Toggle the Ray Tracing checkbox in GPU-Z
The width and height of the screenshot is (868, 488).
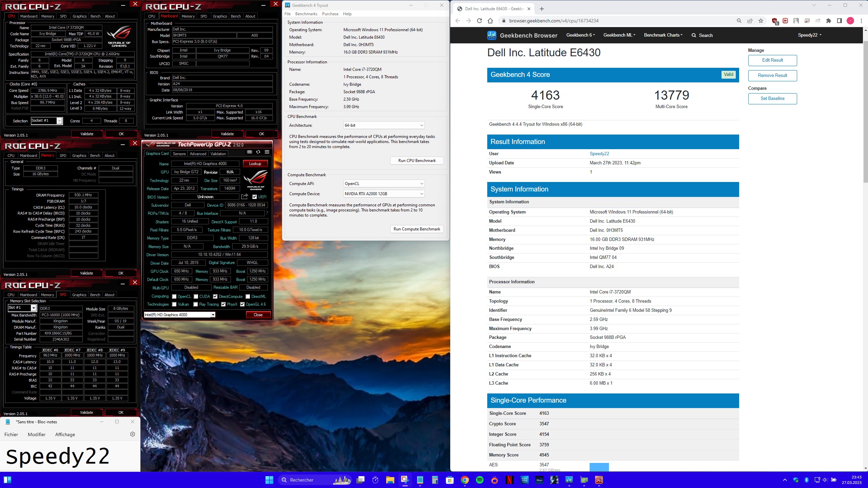[x=196, y=304]
